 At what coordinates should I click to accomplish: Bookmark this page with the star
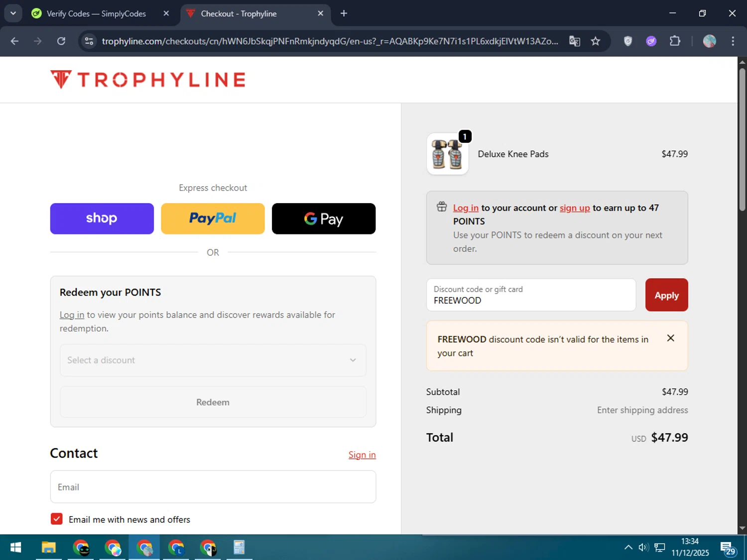click(596, 41)
